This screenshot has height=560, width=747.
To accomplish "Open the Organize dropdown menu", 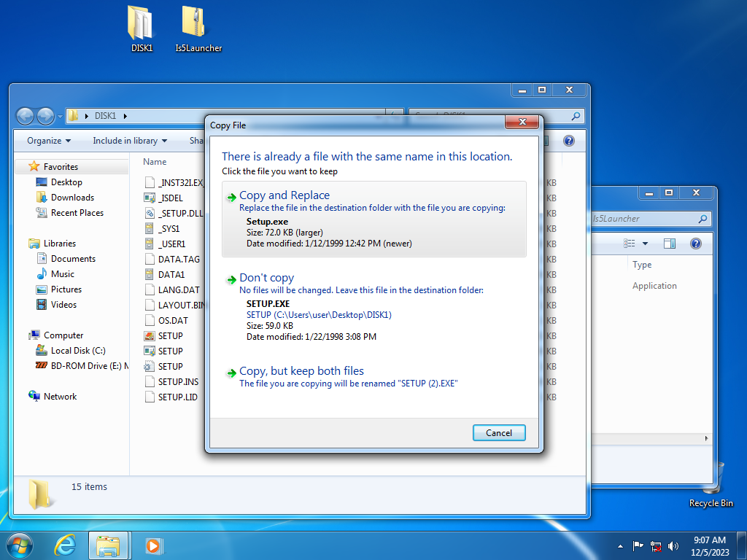I will (x=49, y=141).
